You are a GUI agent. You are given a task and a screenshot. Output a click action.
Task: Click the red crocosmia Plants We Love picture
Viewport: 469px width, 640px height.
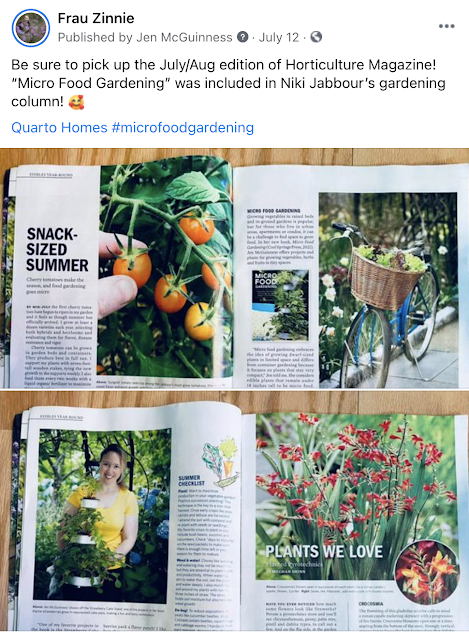click(355, 496)
